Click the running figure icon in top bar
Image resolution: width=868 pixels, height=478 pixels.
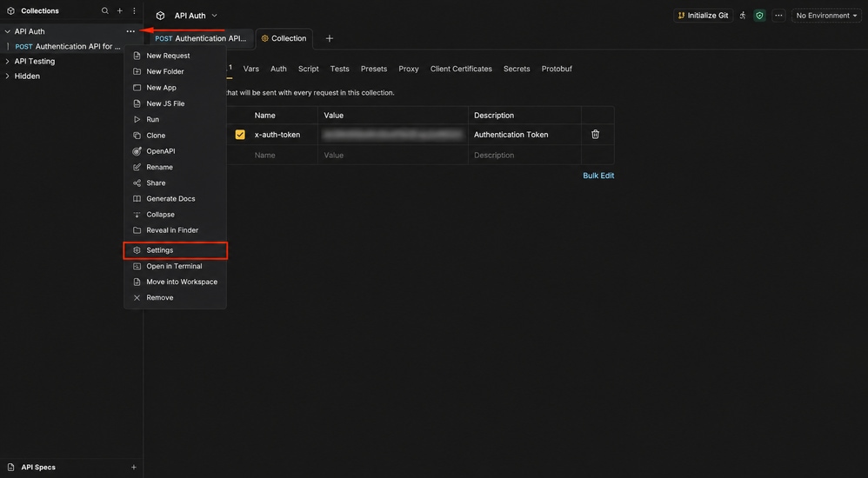743,16
